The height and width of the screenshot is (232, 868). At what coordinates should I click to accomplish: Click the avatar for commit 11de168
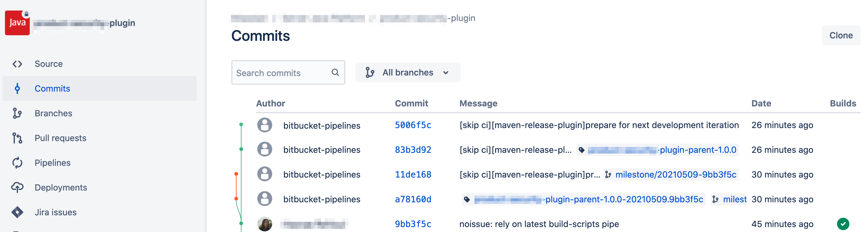(x=264, y=174)
